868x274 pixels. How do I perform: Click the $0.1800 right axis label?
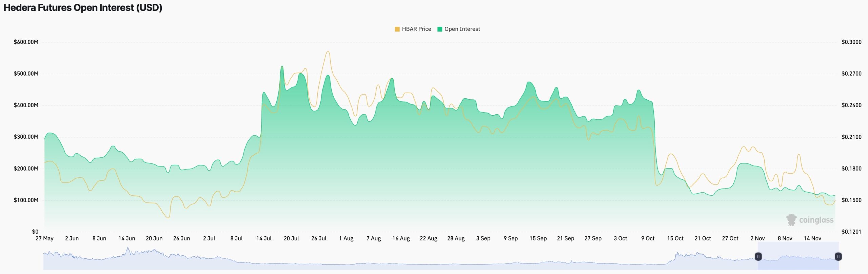[851, 169]
